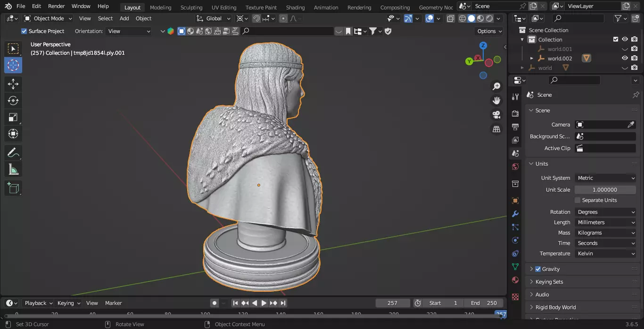
Task: Toggle X-ray display in viewport header
Action: tap(450, 18)
